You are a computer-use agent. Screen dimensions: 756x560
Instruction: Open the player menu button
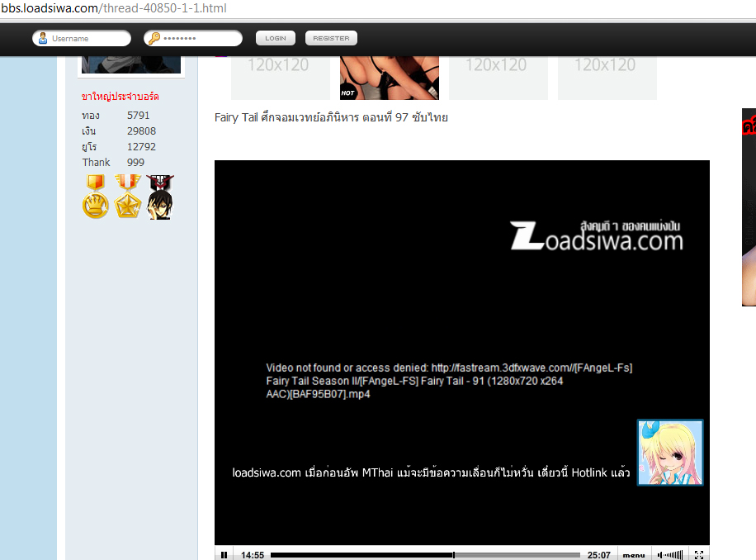pos(634,555)
